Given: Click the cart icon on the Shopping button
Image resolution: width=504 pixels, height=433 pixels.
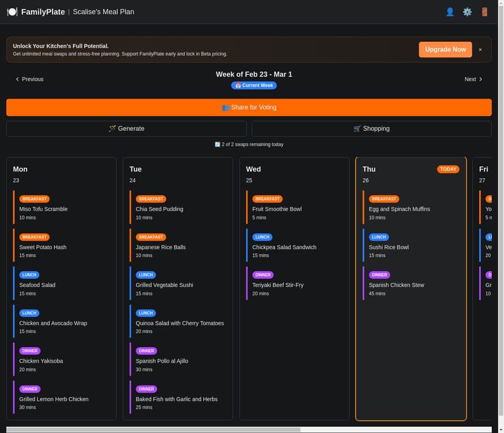Looking at the screenshot, I should (x=356, y=129).
